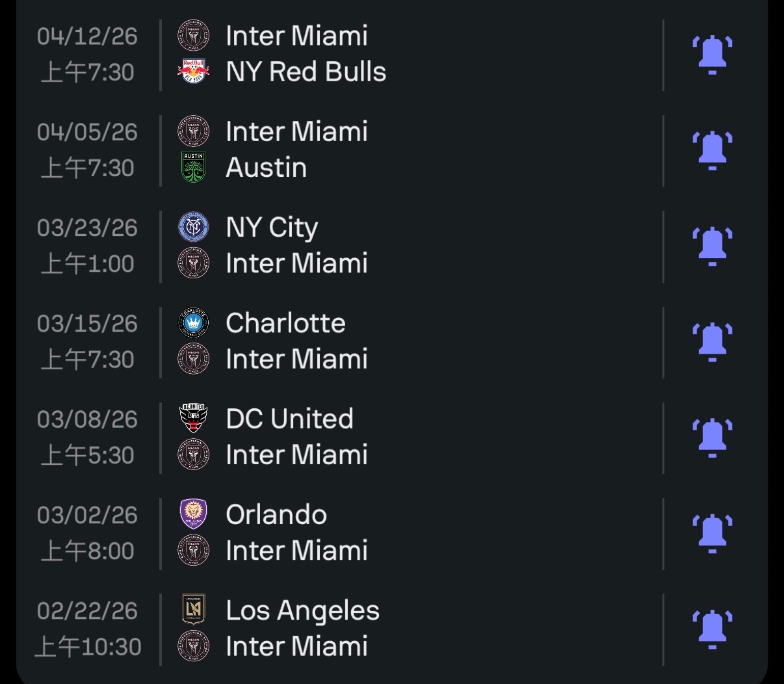
Task: Open Inter Miami crest in Red Bulls fixture
Action: tap(194, 36)
